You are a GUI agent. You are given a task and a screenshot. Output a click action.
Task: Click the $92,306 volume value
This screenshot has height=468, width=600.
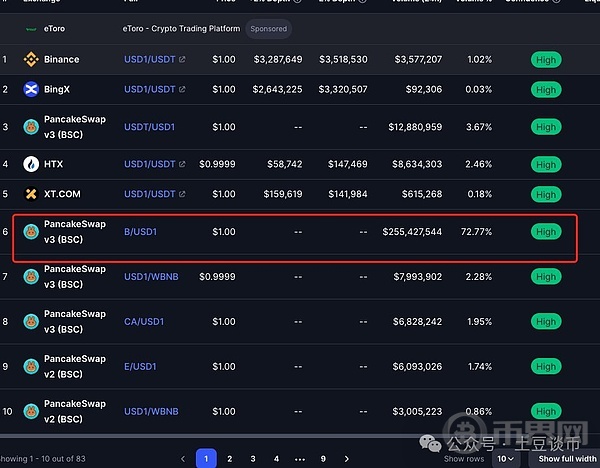pos(424,89)
